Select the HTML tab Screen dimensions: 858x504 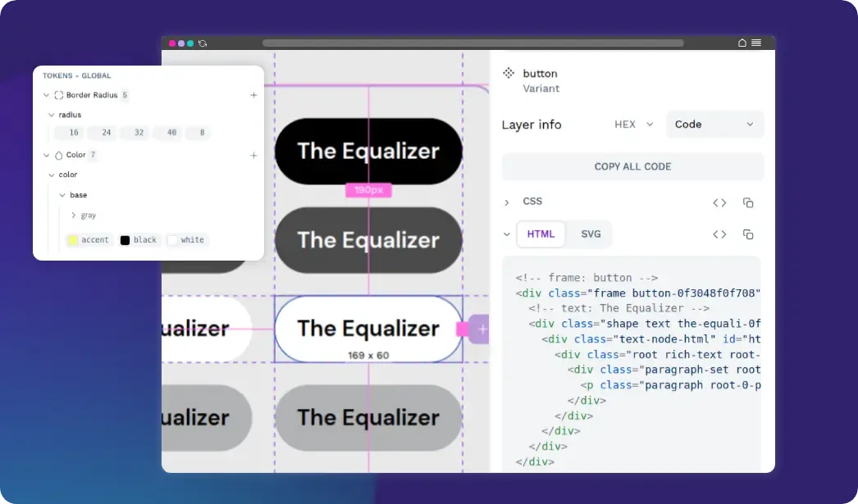coord(541,234)
